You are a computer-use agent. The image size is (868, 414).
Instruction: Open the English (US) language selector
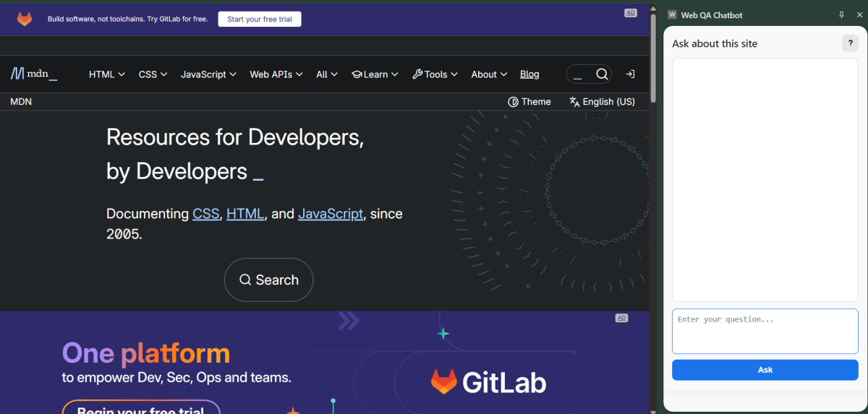coord(602,102)
